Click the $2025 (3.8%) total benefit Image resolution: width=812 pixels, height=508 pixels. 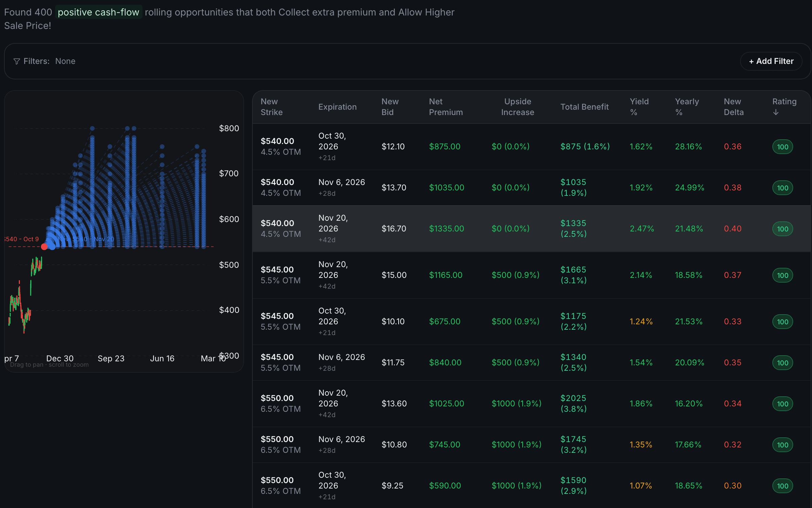pyautogui.click(x=573, y=403)
